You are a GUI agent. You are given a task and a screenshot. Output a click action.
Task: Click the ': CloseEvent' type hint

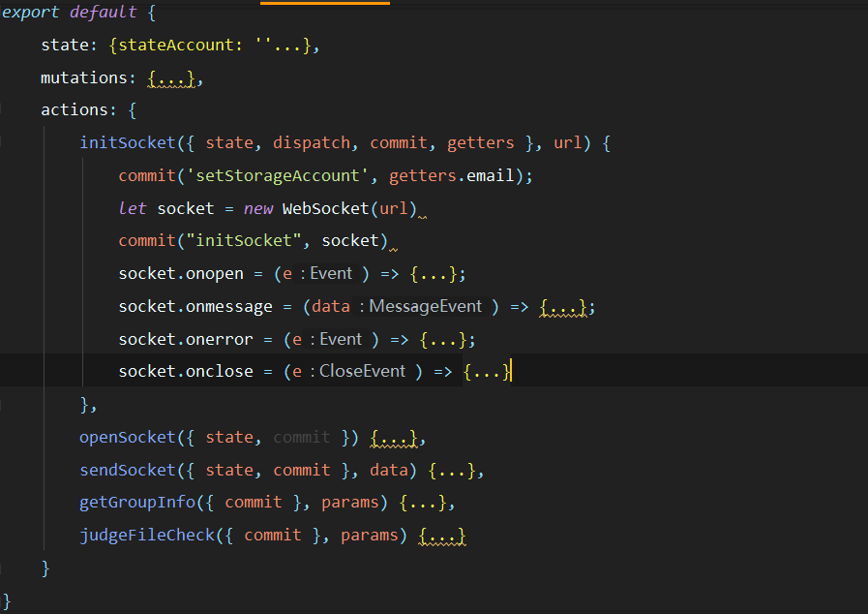pyautogui.click(x=357, y=371)
